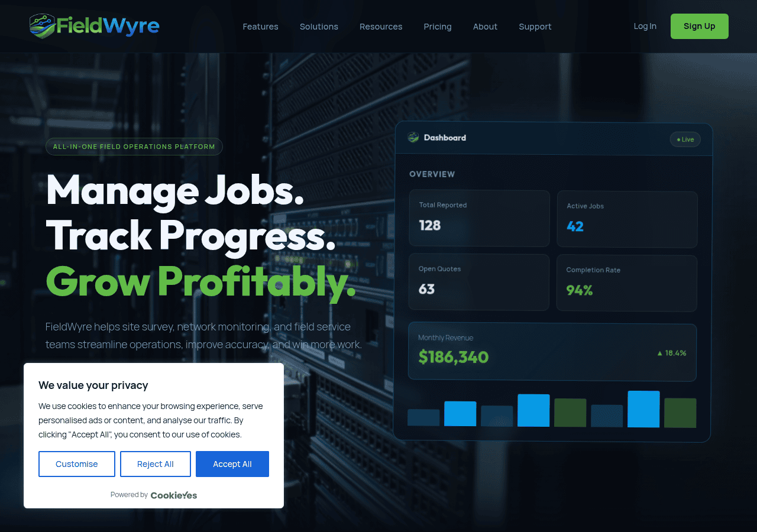757x532 pixels.
Task: Click the Dashboard card logo icon
Action: tap(413, 137)
